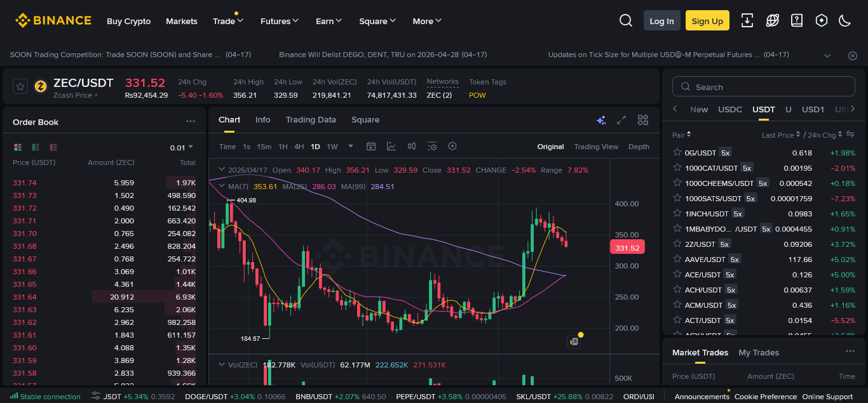Select the 4H time interval
This screenshot has height=403, width=868.
[299, 147]
